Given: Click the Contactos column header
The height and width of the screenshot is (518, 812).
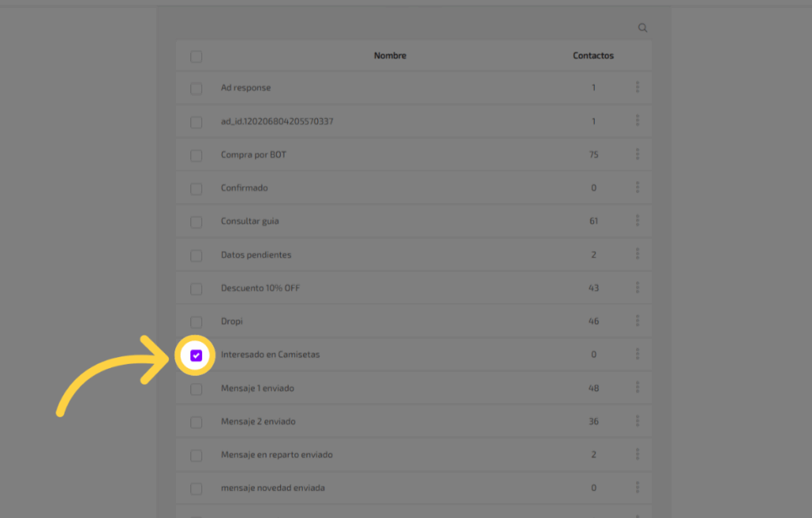Looking at the screenshot, I should tap(593, 56).
